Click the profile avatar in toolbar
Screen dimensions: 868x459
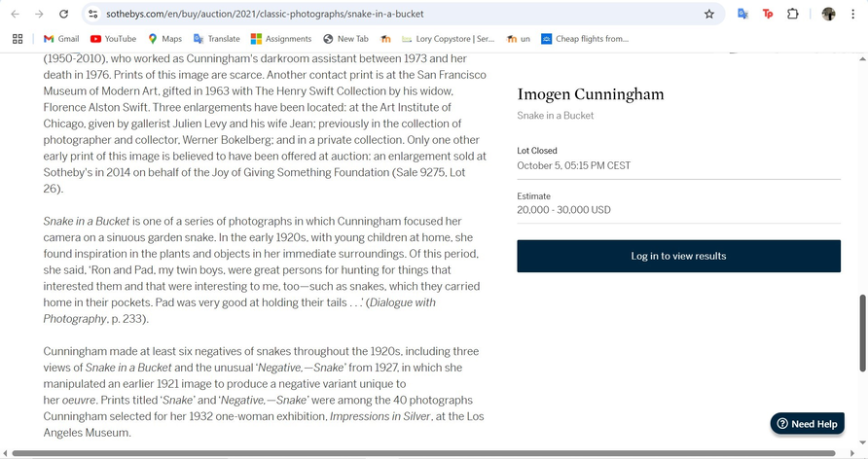(x=828, y=15)
